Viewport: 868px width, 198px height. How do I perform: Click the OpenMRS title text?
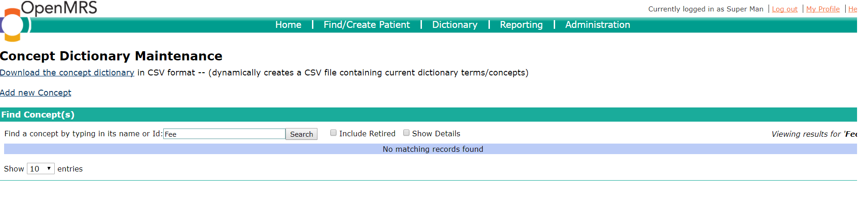coord(59,8)
